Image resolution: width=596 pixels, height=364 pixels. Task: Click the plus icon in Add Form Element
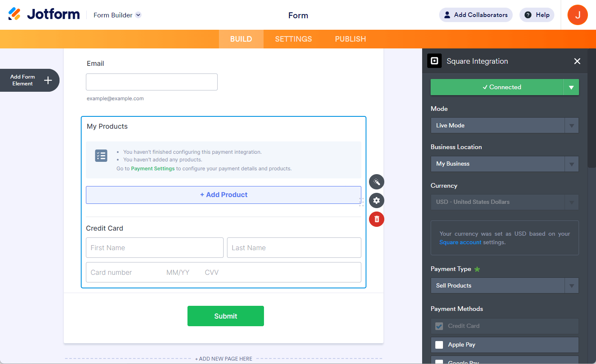pyautogui.click(x=48, y=80)
